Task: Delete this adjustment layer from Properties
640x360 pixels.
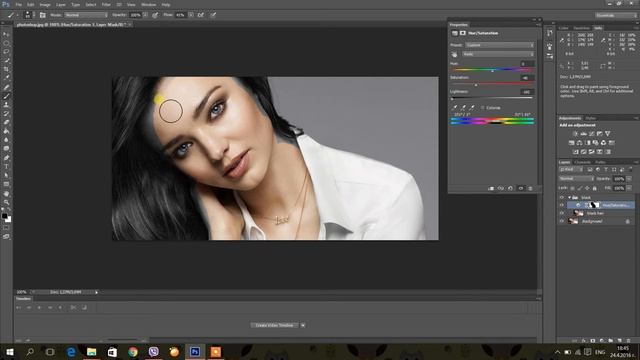Action: pyautogui.click(x=530, y=189)
